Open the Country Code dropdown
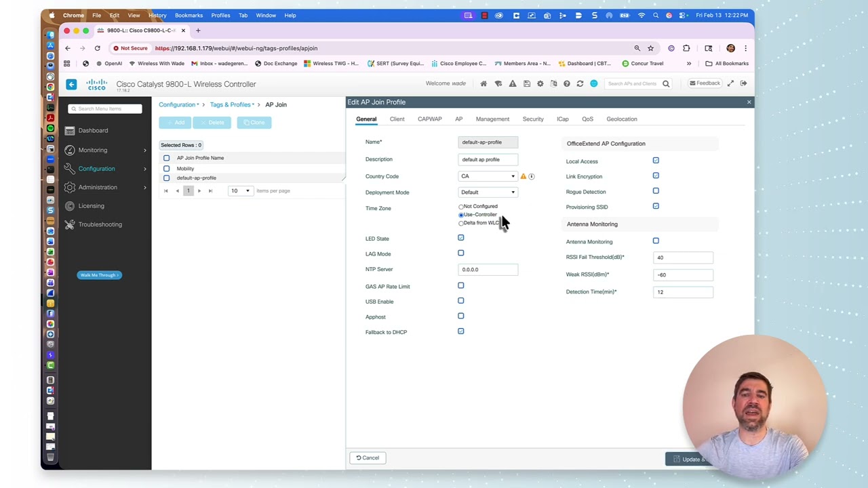Screen dimensions: 868x488 [x=488, y=176]
